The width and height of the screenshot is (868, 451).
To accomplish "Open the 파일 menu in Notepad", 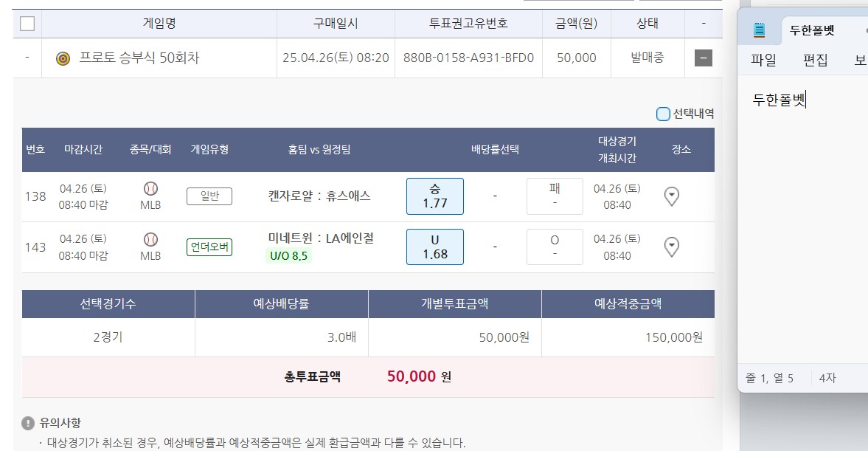I will coord(763,61).
